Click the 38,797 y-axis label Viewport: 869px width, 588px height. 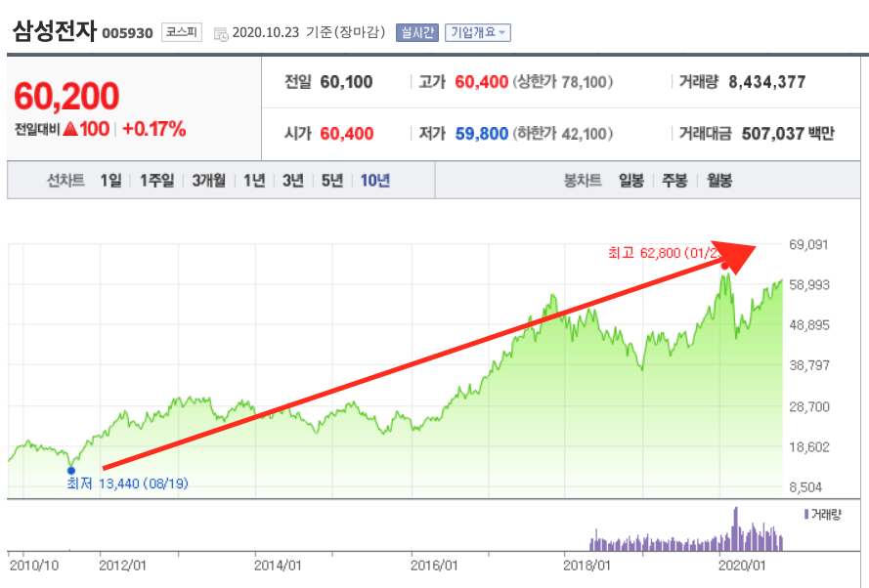pyautogui.click(x=809, y=365)
